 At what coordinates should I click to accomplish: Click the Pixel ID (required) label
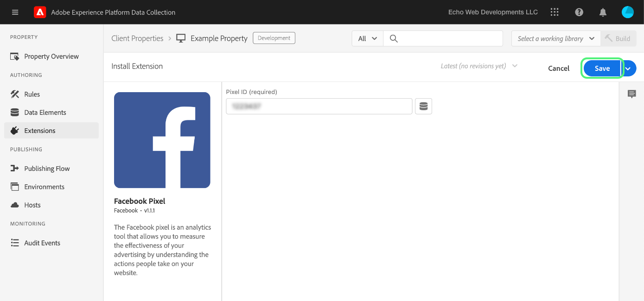(251, 92)
